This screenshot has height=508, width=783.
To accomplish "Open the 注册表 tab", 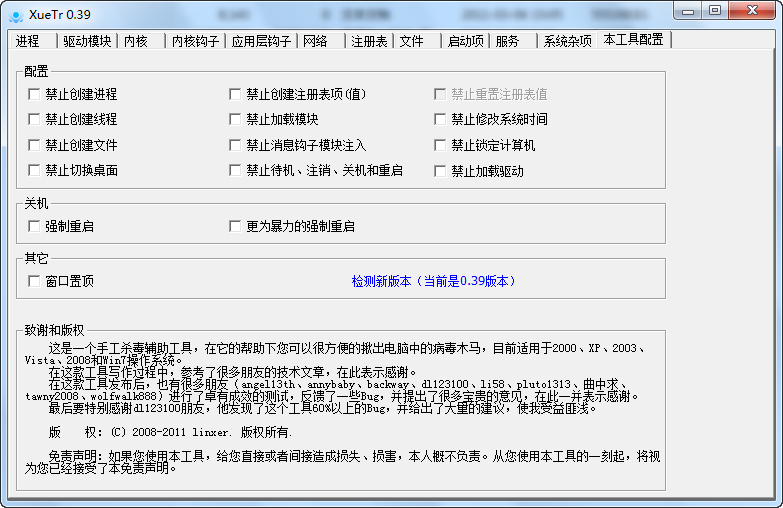I will coord(369,41).
